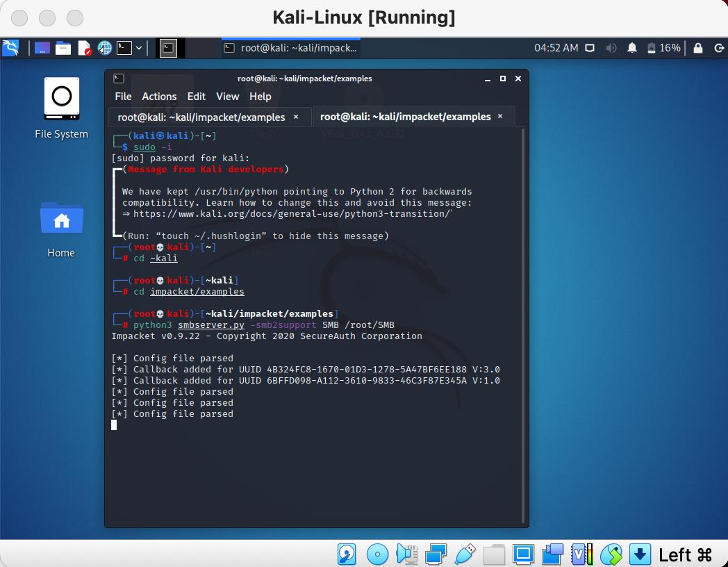Click the UUID 6BFFD098 callback line

click(306, 380)
